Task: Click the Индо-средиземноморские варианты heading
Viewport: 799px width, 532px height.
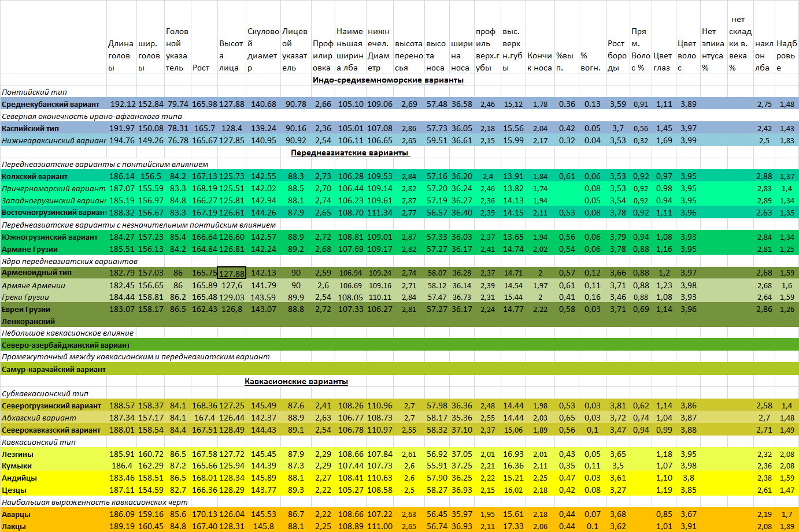Action: point(388,80)
